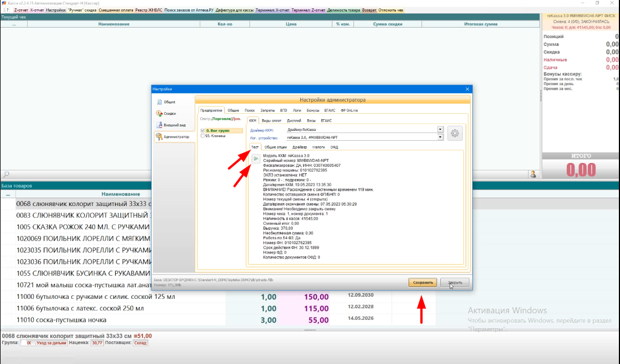Switch to the Поиск tab in admin settings

[249, 110]
